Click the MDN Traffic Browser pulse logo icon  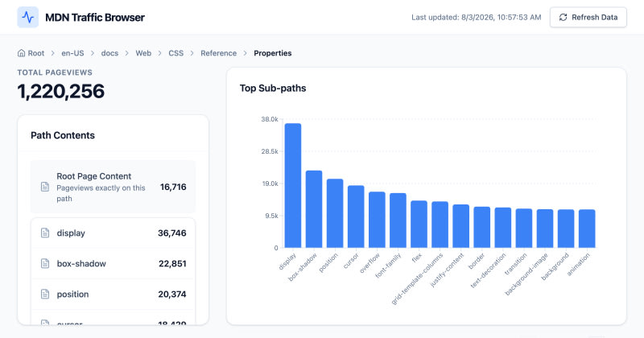pyautogui.click(x=28, y=17)
